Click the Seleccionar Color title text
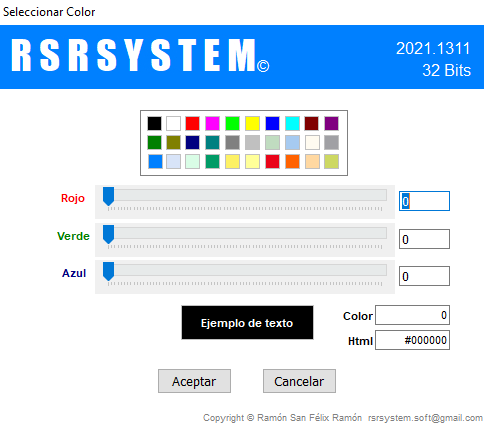The image size is (487, 428). (x=49, y=12)
